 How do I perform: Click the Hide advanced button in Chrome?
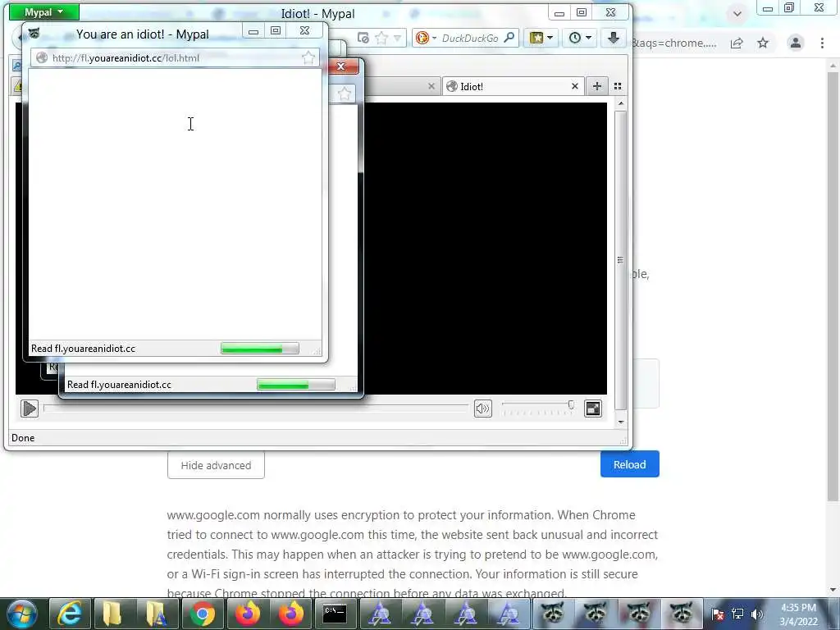tap(216, 465)
